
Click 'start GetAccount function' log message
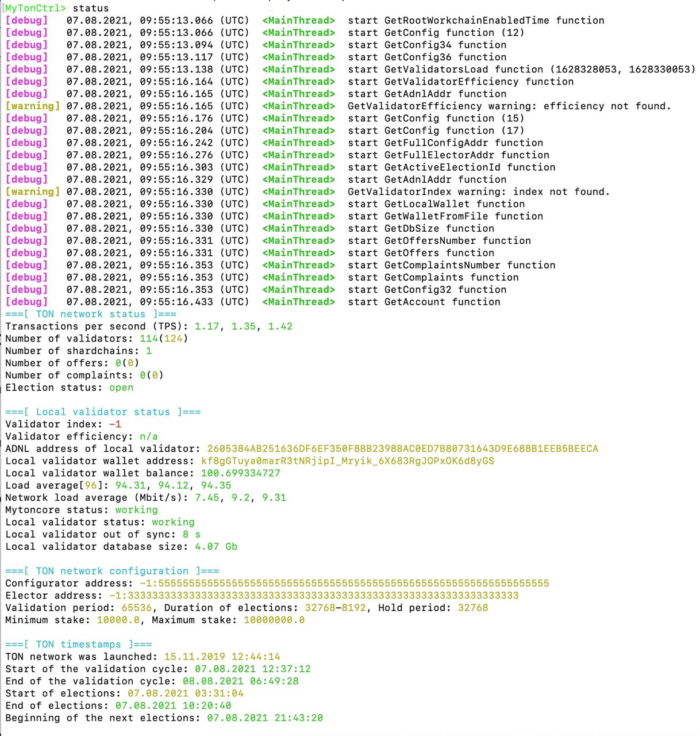(424, 302)
